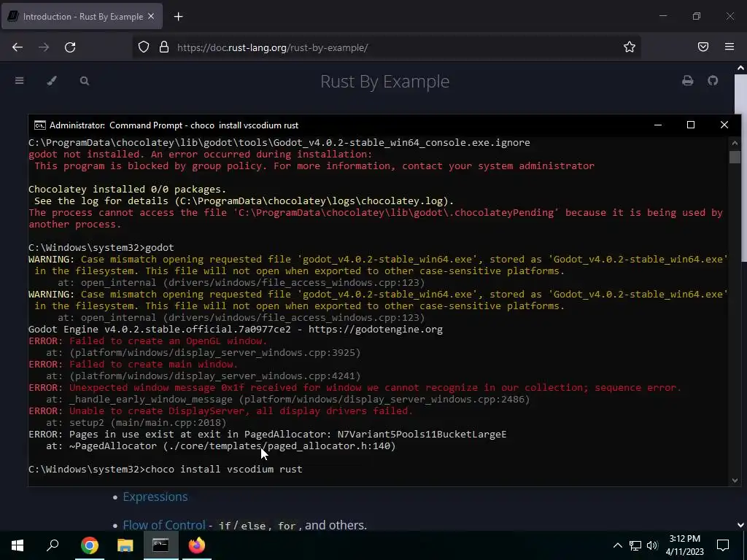This screenshot has height=560, width=747.
Task: Go back in Firefox
Action: coord(18,47)
